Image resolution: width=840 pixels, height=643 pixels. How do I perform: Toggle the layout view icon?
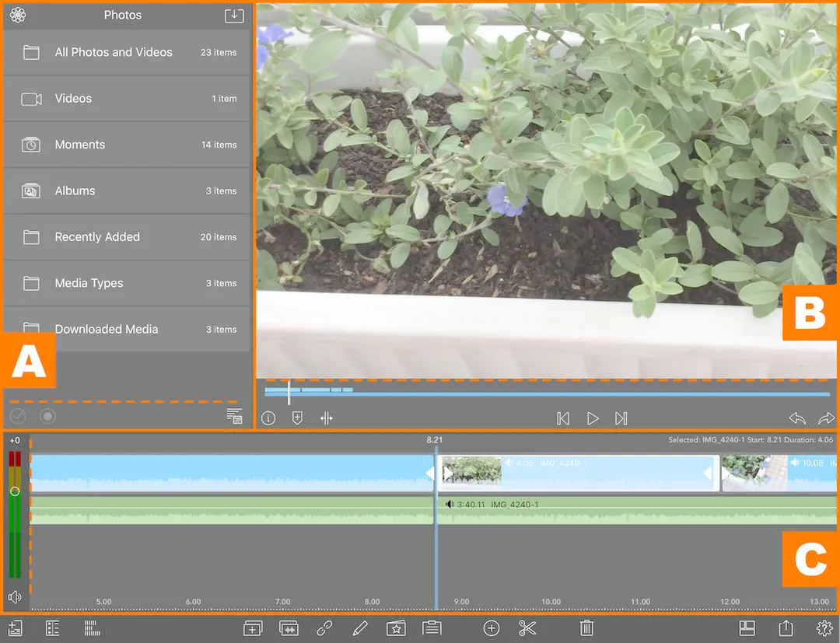tap(747, 628)
